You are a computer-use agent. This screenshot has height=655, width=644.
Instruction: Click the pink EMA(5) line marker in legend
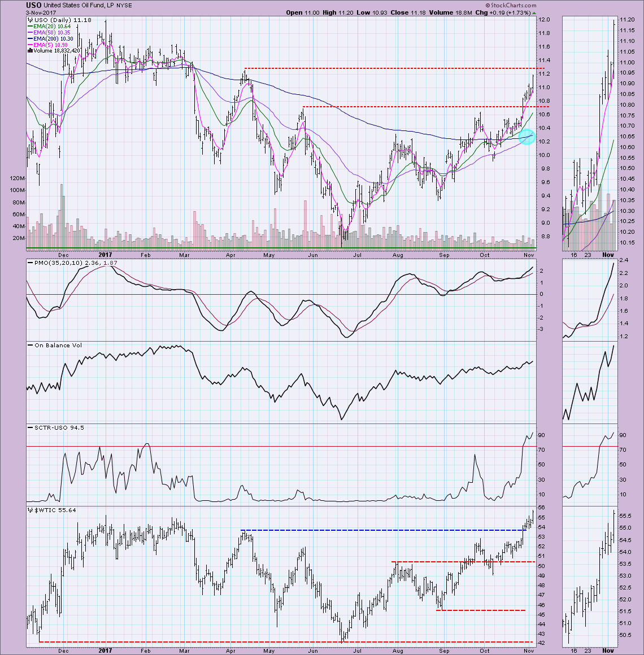coord(30,45)
